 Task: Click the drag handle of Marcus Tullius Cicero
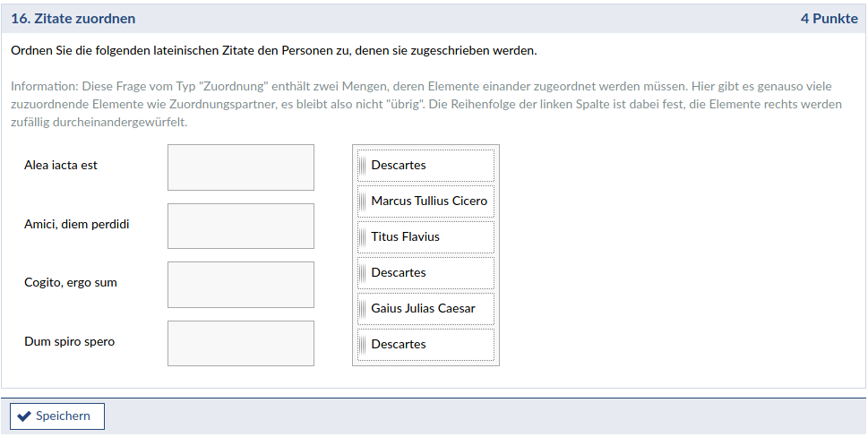point(362,201)
